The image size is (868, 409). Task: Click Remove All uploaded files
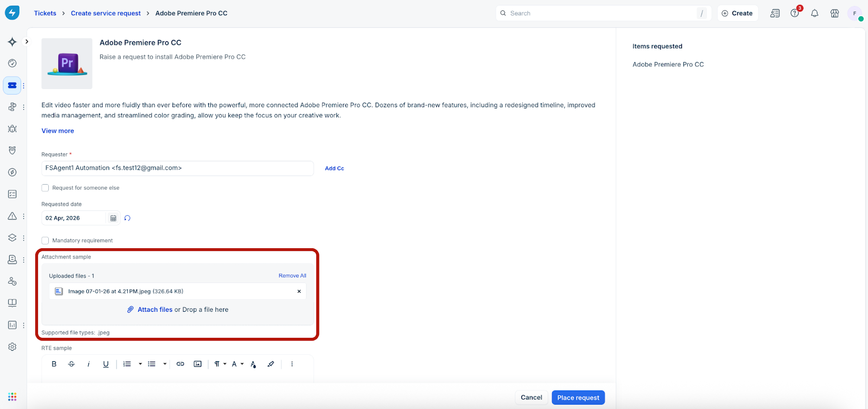[x=292, y=276]
